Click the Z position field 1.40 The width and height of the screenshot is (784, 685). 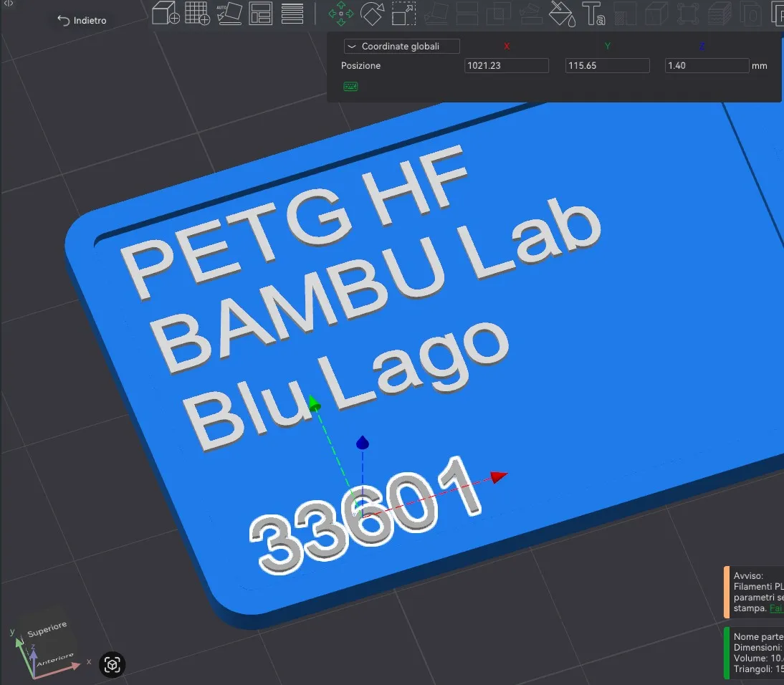(707, 65)
